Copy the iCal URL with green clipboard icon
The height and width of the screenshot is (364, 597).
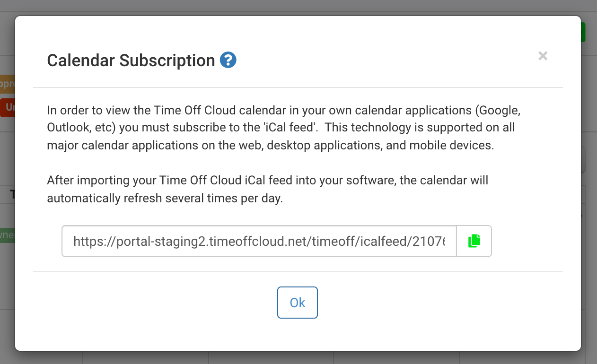pyautogui.click(x=474, y=241)
